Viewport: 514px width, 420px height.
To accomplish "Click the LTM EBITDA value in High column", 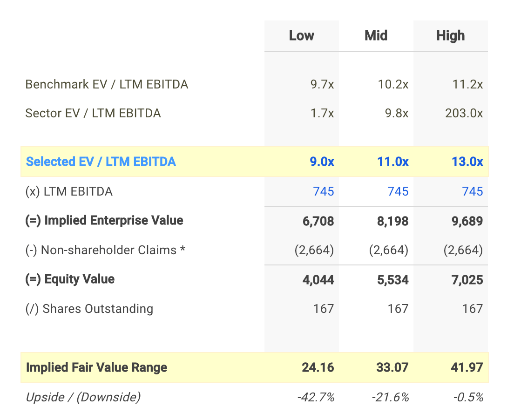I will pos(473,191).
